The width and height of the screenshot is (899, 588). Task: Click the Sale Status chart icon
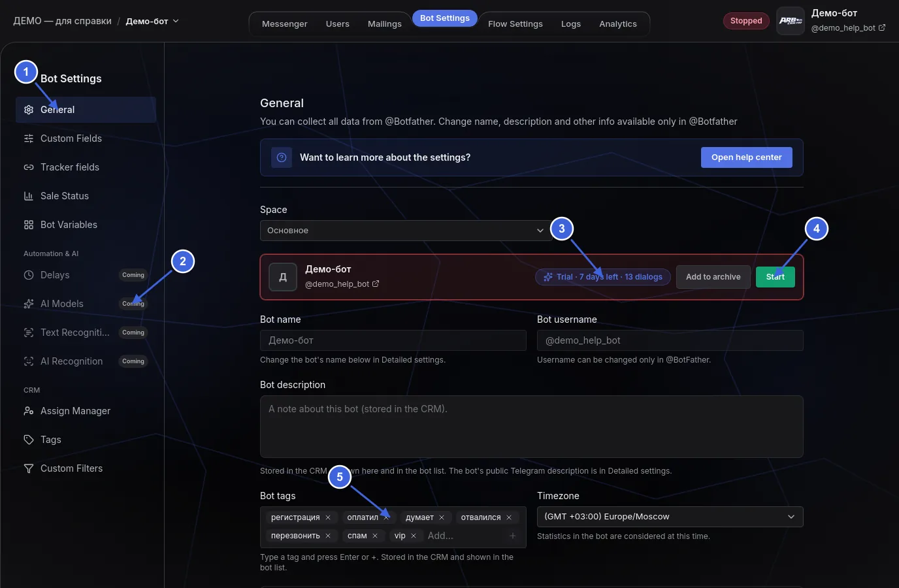[x=29, y=196]
